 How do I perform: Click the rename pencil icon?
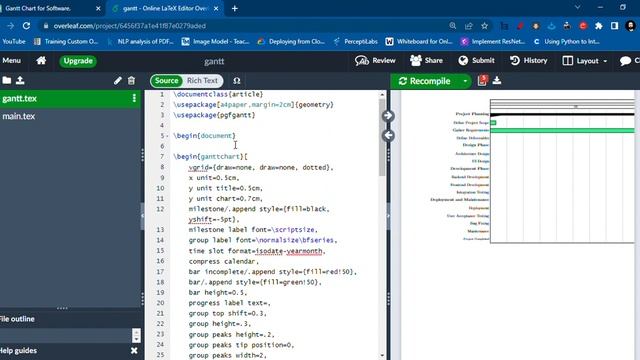tap(118, 80)
